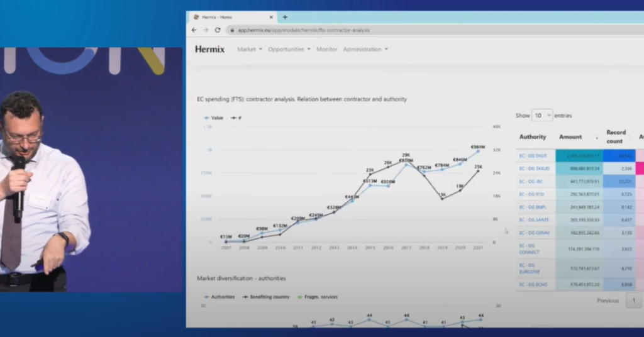This screenshot has width=644, height=337.
Task: Open the Administration menu
Action: point(365,49)
